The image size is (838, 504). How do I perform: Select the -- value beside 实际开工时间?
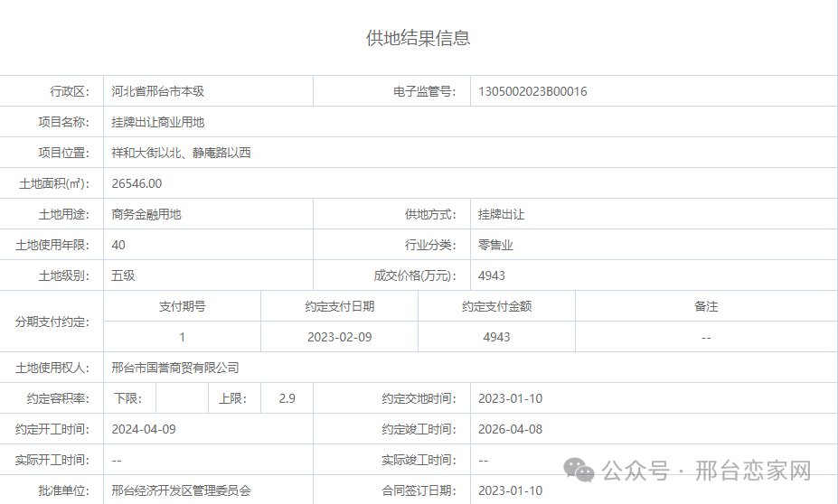[117, 461]
